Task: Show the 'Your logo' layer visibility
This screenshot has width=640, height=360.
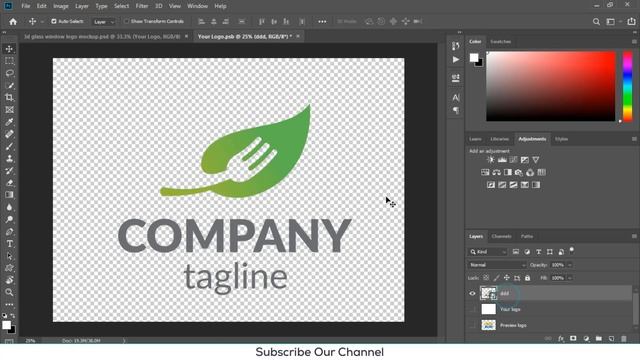Action: click(x=472, y=309)
